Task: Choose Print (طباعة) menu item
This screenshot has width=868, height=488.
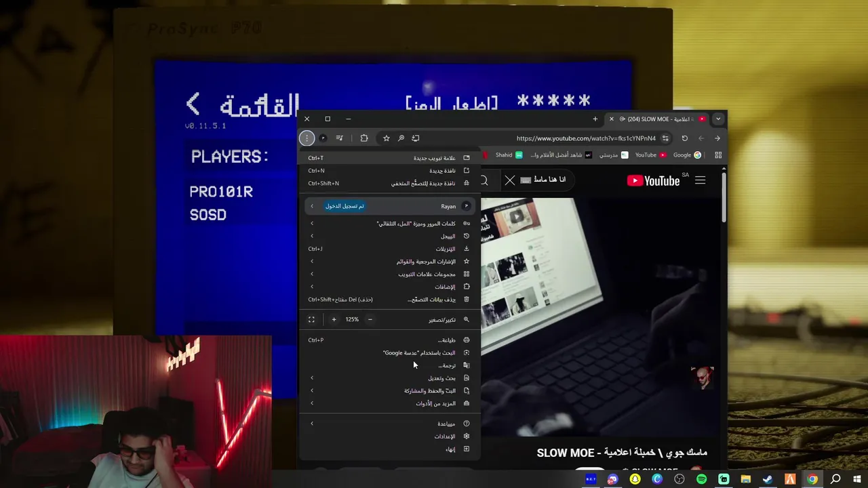Action: coord(390,340)
